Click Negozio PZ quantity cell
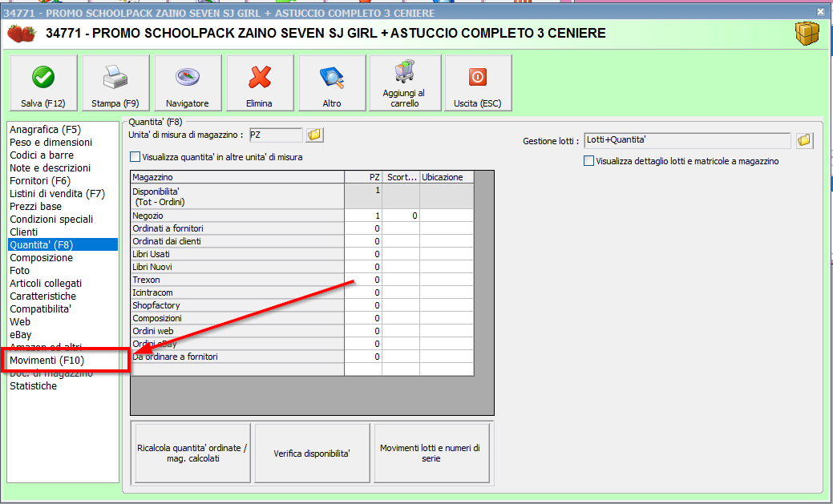This screenshot has width=833, height=504. [x=363, y=216]
